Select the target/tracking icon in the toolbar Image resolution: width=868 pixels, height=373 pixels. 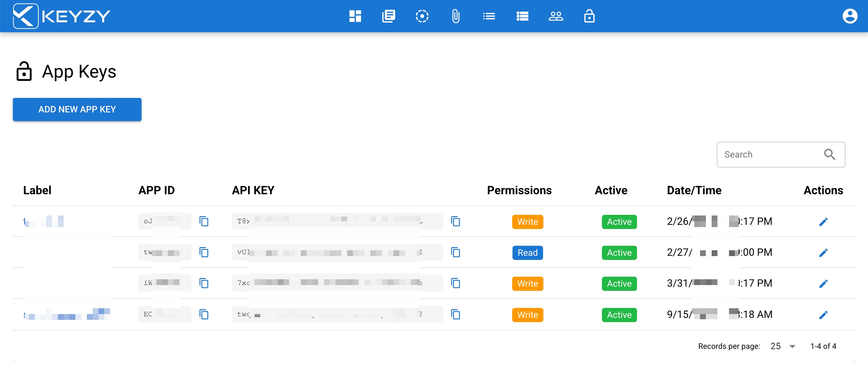tap(422, 16)
